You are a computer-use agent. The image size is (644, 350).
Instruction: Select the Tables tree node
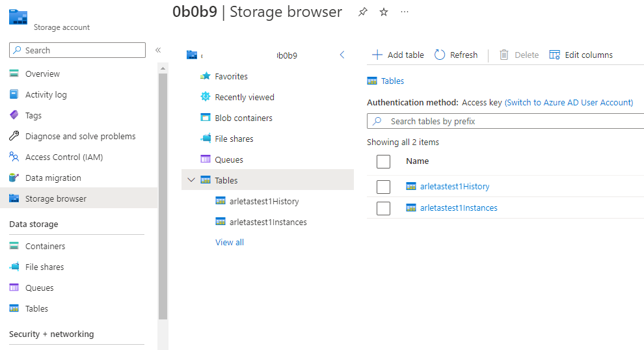267,180
